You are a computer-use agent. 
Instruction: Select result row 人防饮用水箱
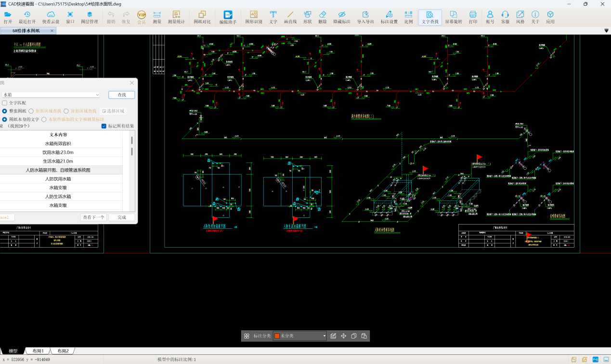pos(58,179)
